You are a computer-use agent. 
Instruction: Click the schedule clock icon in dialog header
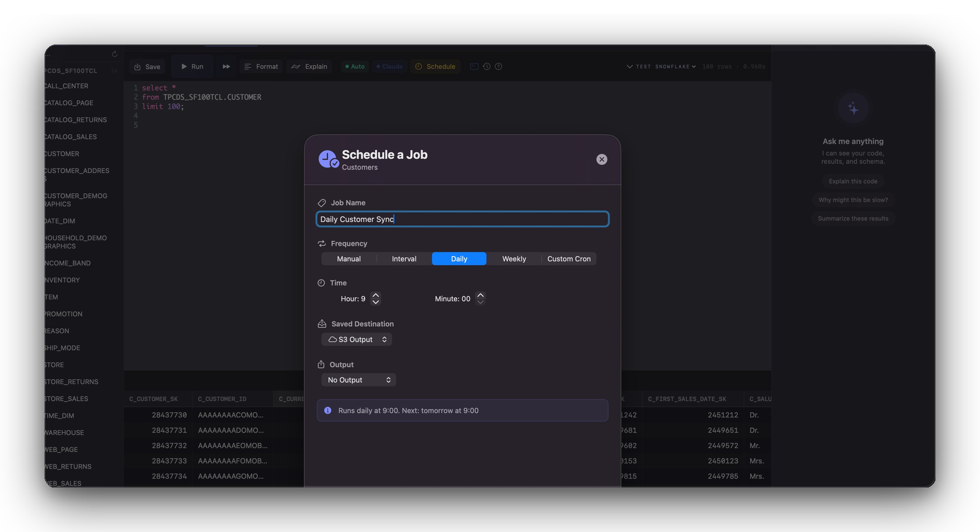tap(328, 159)
